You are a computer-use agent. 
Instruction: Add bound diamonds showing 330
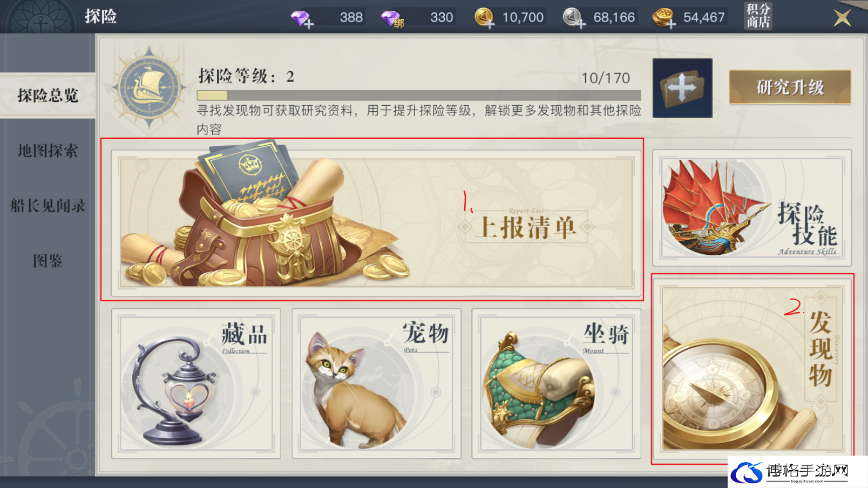click(x=393, y=19)
